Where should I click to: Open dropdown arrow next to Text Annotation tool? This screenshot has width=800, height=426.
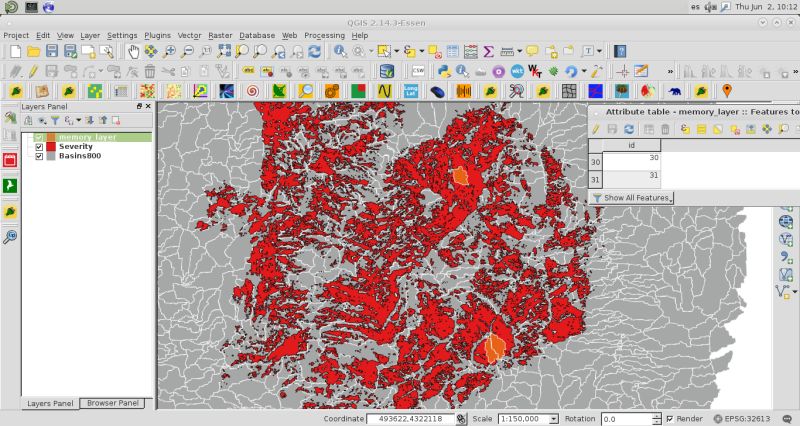click(599, 51)
